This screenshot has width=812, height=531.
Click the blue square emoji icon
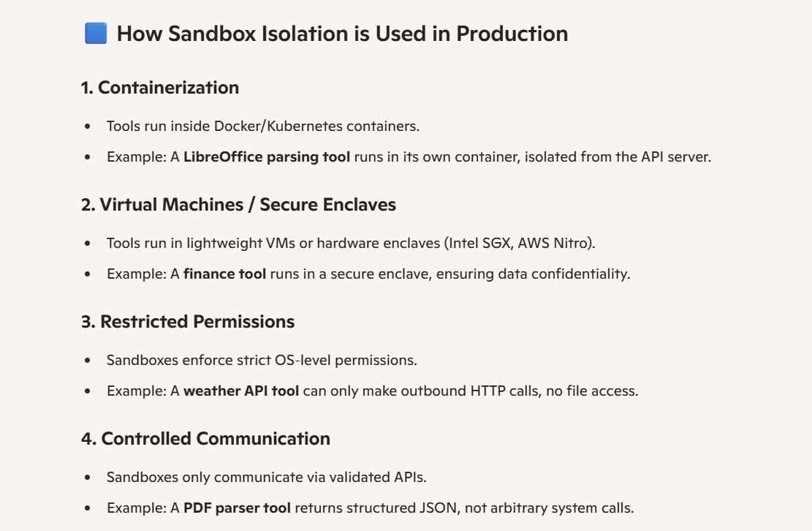(96, 33)
